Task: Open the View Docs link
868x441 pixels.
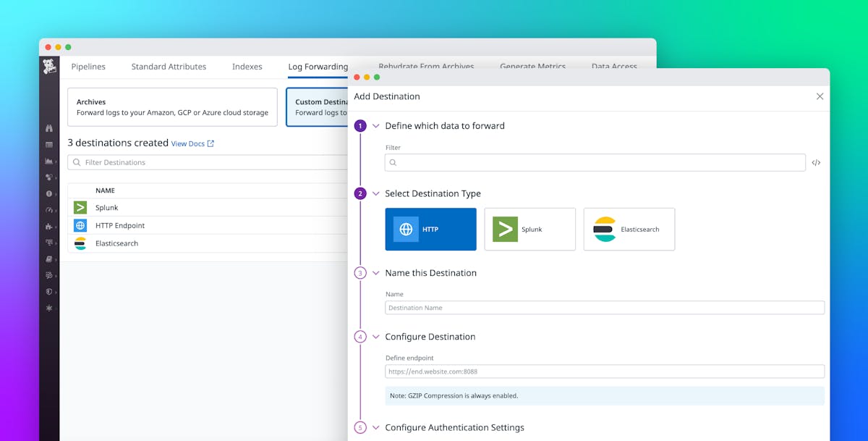Action: click(x=188, y=143)
